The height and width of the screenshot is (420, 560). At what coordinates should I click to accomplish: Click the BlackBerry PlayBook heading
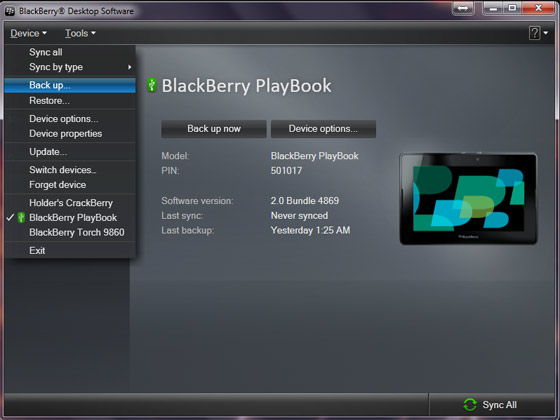(246, 86)
